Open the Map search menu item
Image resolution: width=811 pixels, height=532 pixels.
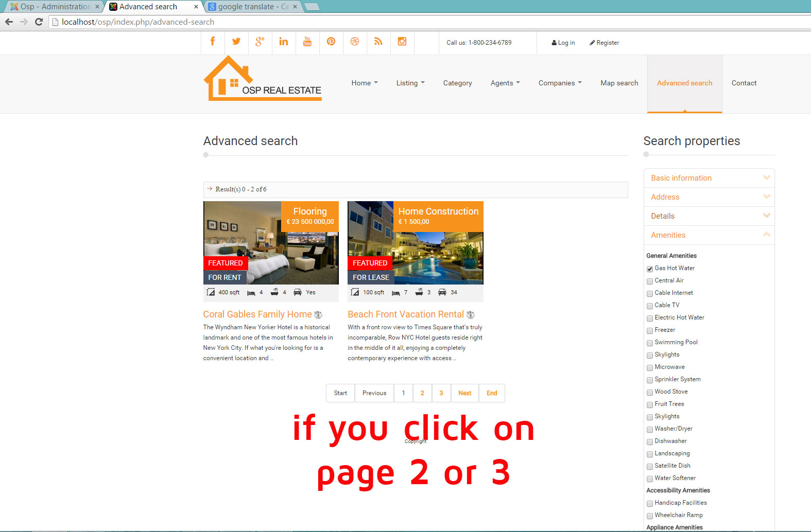pyautogui.click(x=619, y=83)
